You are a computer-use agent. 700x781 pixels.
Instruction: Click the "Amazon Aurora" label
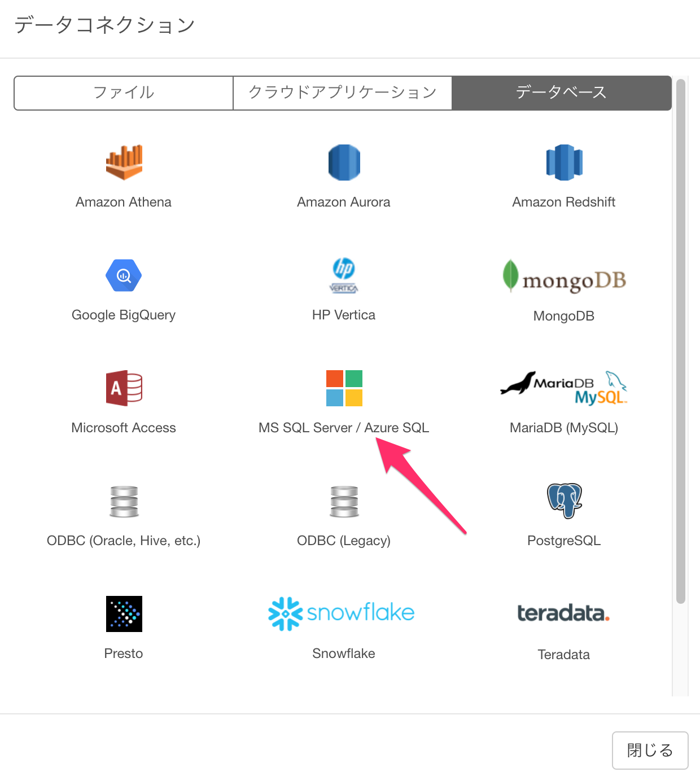pyautogui.click(x=344, y=202)
